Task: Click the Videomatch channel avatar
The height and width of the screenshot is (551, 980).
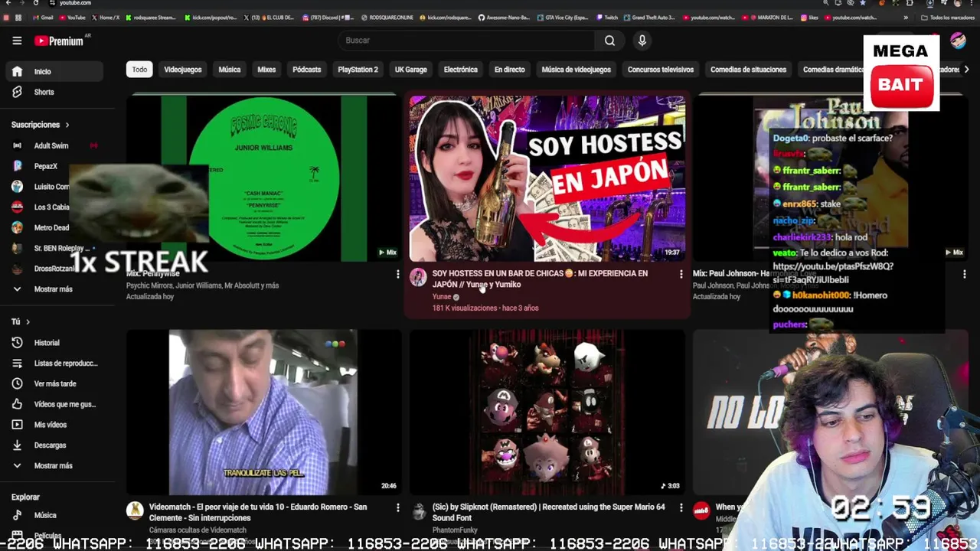Action: tap(135, 510)
